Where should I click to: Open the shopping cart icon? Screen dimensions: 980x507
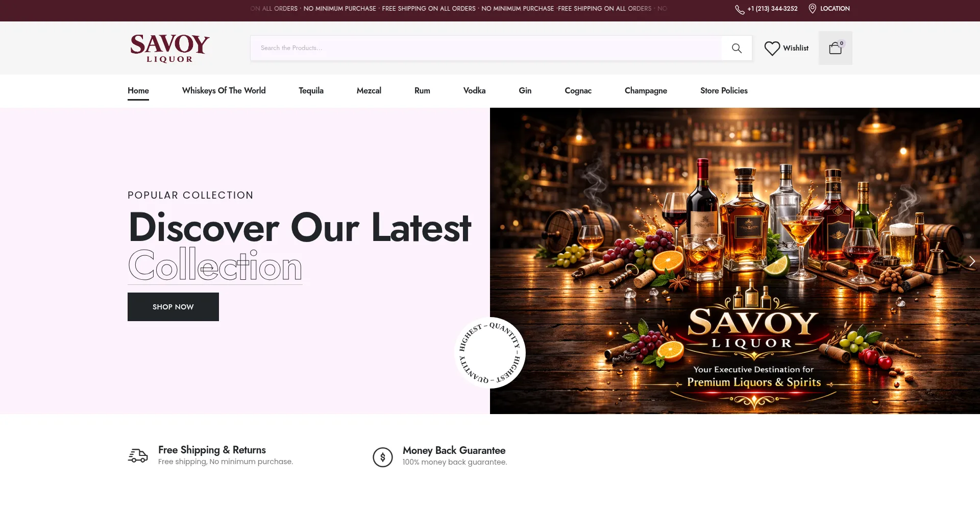[x=836, y=48]
